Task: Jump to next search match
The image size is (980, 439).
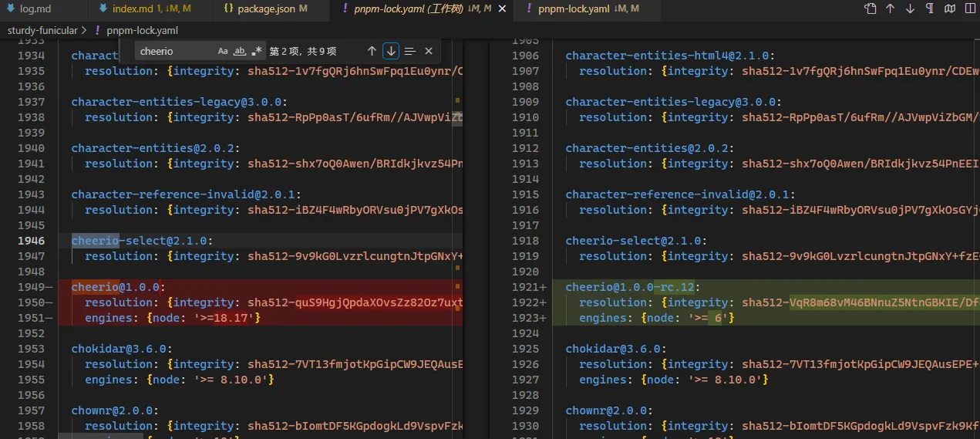Action: pos(391,52)
